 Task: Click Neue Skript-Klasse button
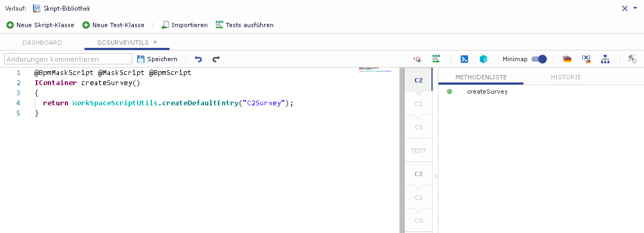(40, 25)
